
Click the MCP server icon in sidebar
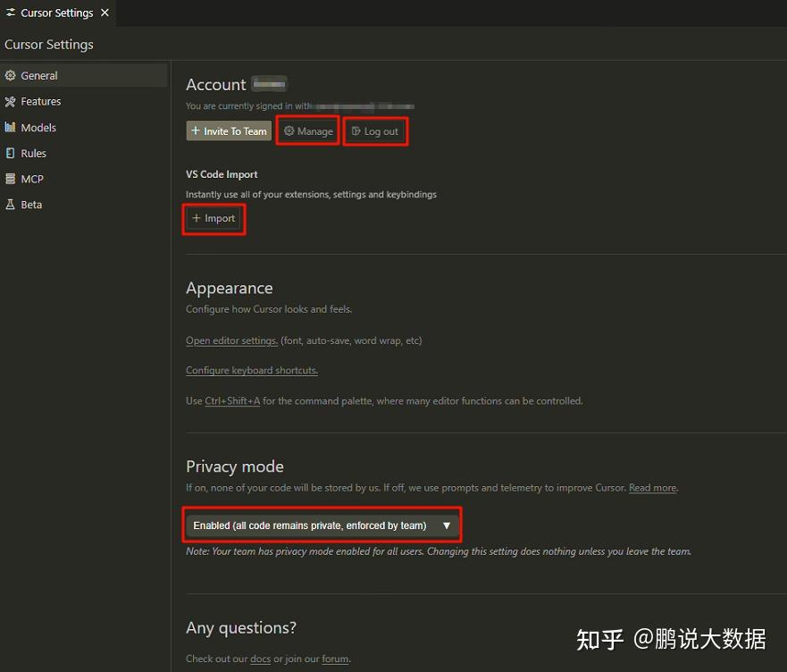click(11, 179)
